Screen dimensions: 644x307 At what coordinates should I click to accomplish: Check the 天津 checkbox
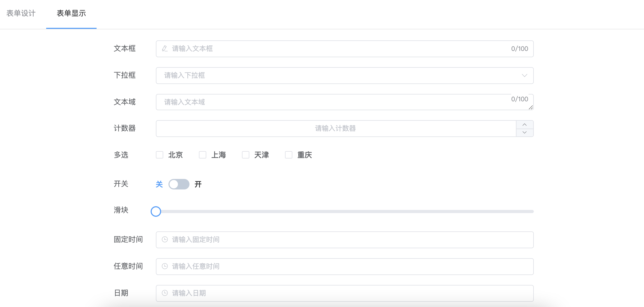pos(246,155)
